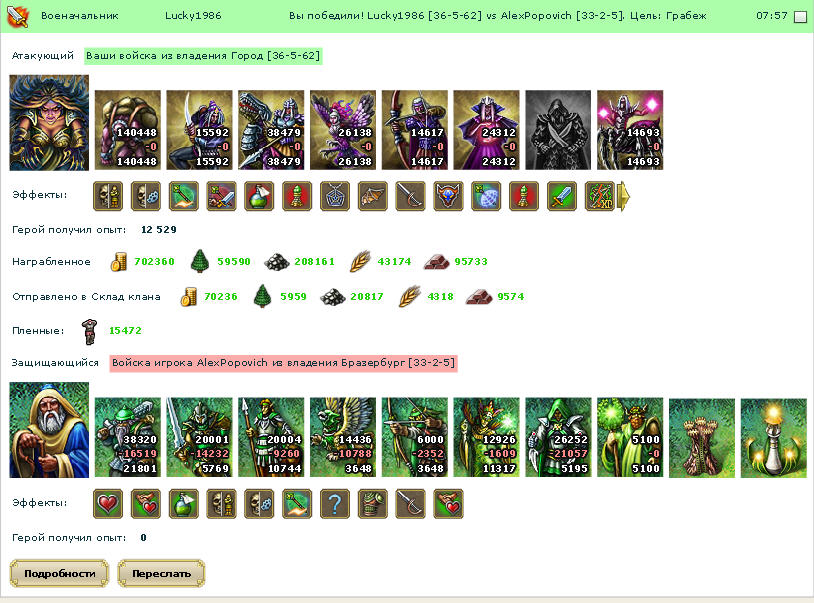Viewport: 814px width, 603px height.
Task: Click the question mark defender effect icon
Action: (335, 504)
